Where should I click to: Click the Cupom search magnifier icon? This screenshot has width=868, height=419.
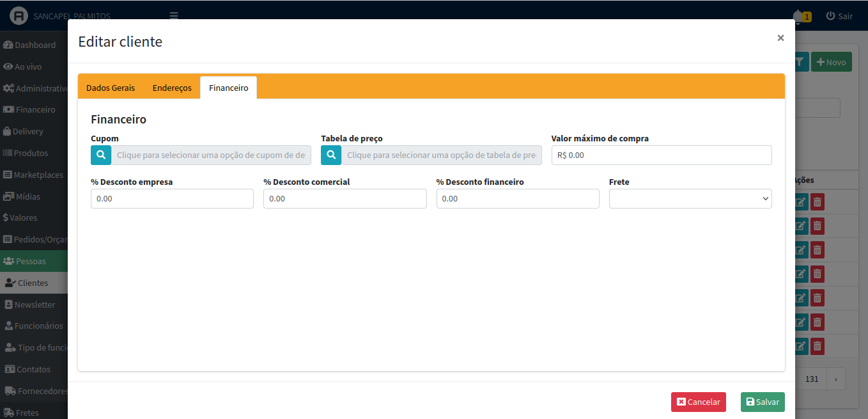pos(101,155)
